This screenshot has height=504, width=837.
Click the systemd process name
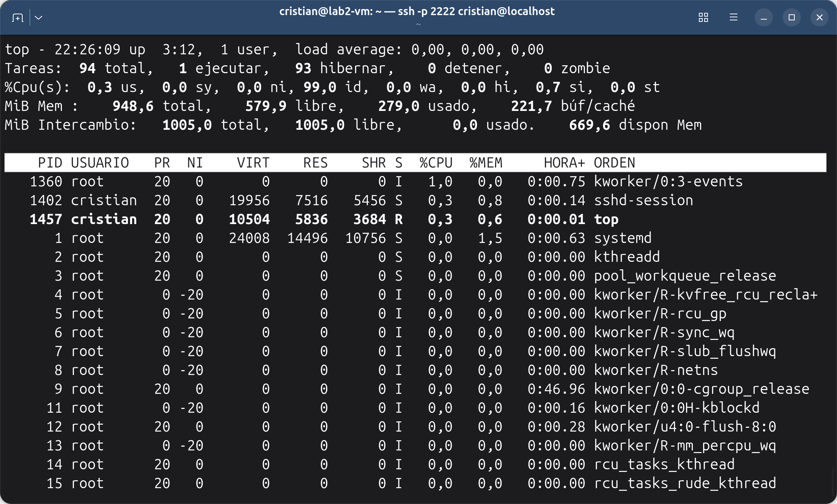point(623,238)
